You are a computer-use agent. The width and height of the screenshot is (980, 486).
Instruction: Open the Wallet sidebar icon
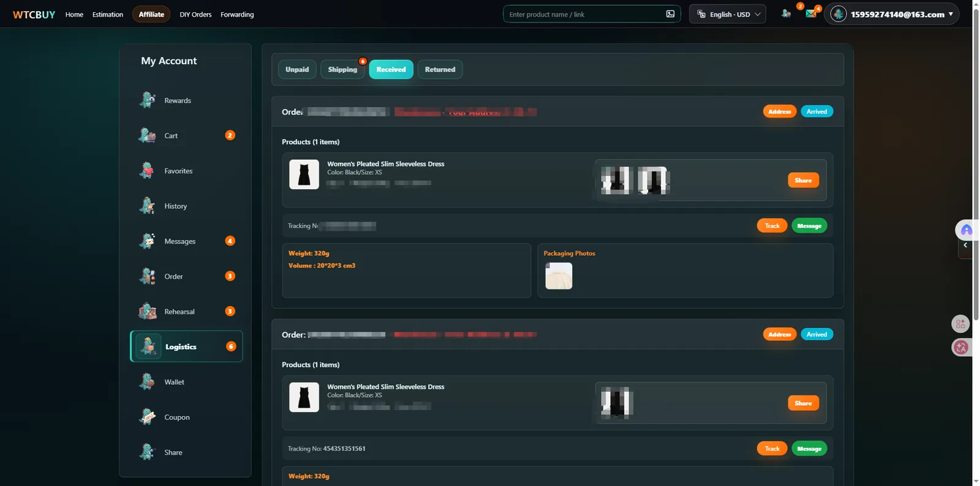(x=147, y=382)
